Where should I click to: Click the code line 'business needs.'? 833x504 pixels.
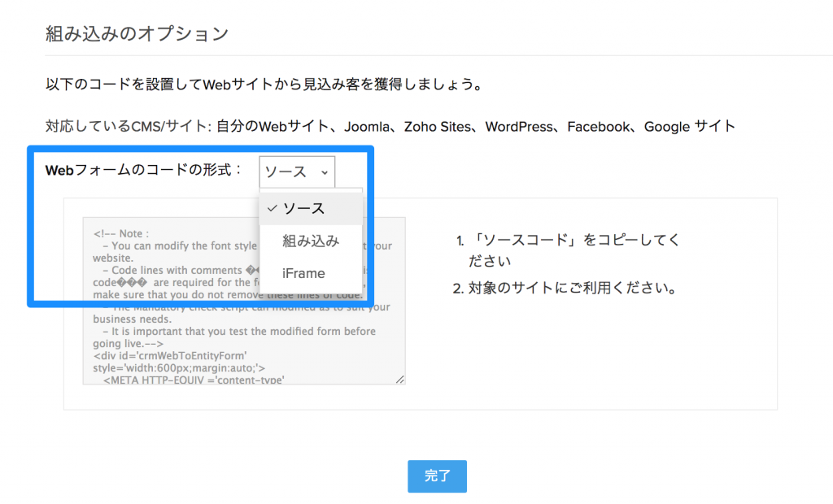pyautogui.click(x=133, y=319)
